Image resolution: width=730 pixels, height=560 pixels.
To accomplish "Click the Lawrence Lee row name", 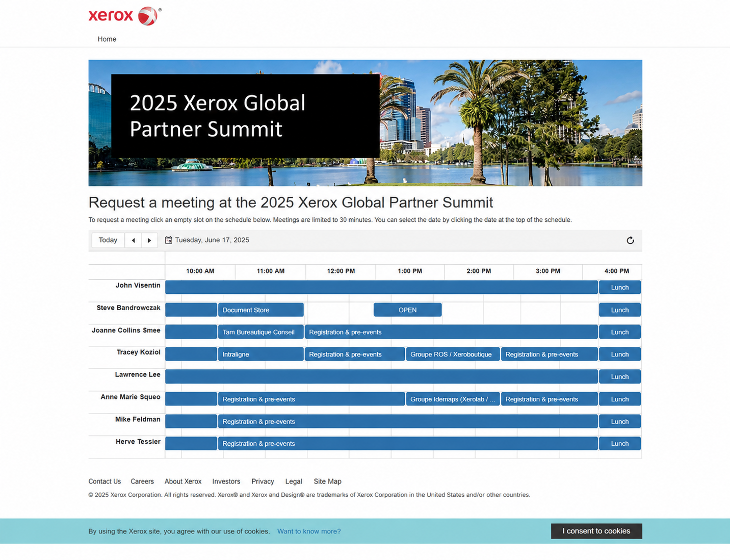I will (138, 375).
